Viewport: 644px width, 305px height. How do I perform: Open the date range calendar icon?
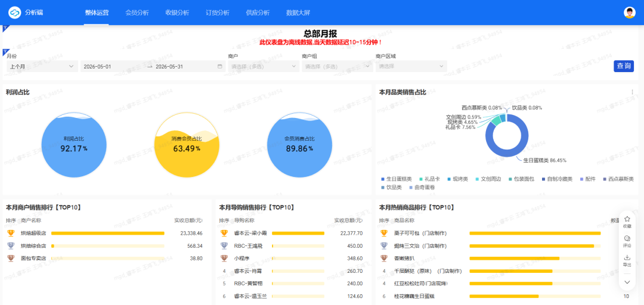click(219, 66)
